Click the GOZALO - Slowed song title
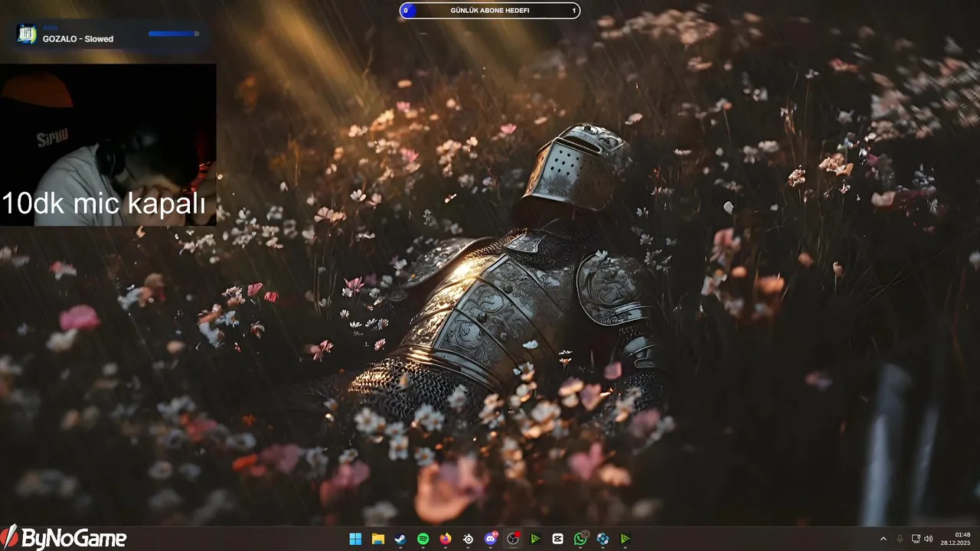980x551 pixels. pyautogui.click(x=78, y=39)
